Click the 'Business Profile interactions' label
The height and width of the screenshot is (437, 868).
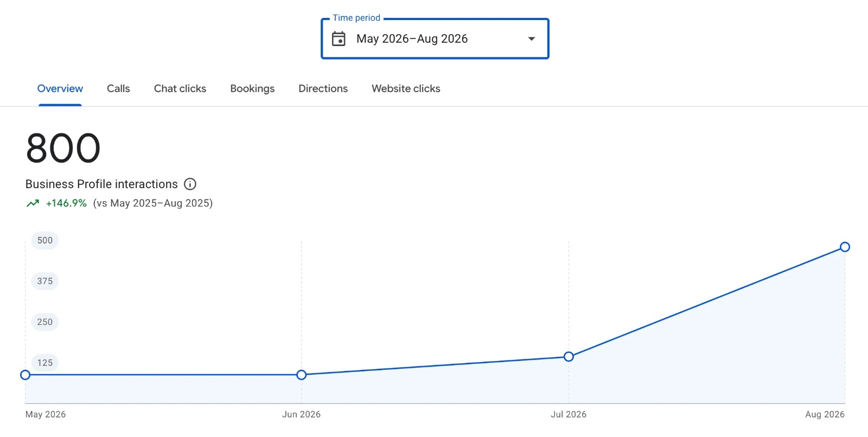pyautogui.click(x=101, y=184)
